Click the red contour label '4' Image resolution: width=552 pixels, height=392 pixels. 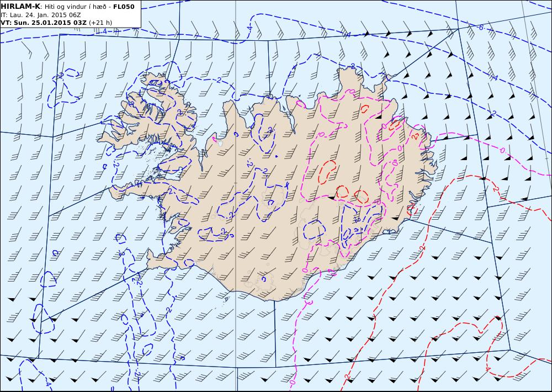(x=489, y=369)
